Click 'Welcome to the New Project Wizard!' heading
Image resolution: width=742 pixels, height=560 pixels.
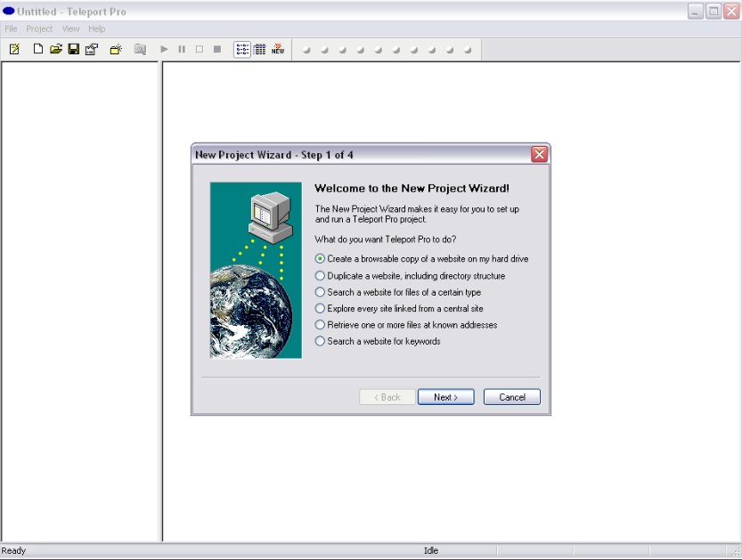coord(412,188)
